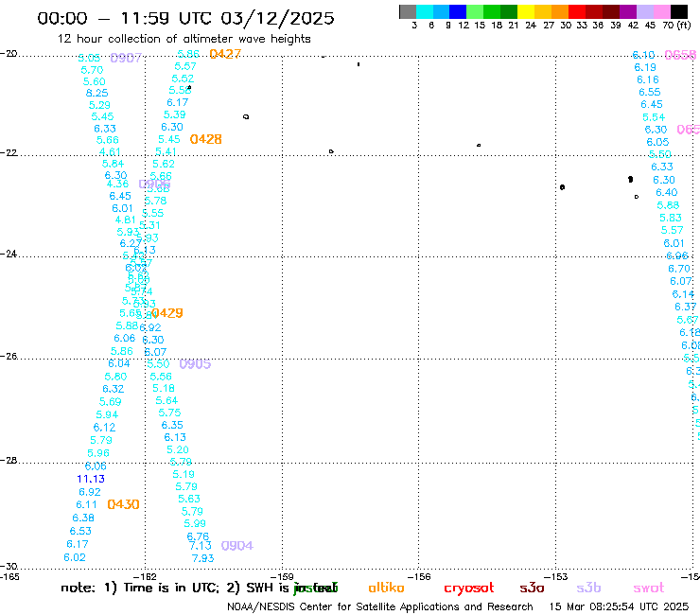Click the 6.32 wave height reading
Image resolution: width=700 pixels, height=615 pixels.
[113, 389]
